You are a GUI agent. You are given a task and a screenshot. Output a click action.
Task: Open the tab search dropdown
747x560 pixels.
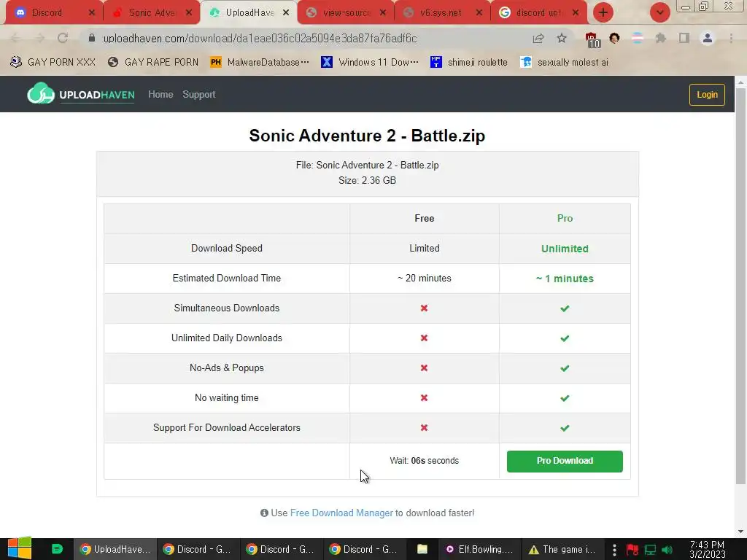coord(659,13)
